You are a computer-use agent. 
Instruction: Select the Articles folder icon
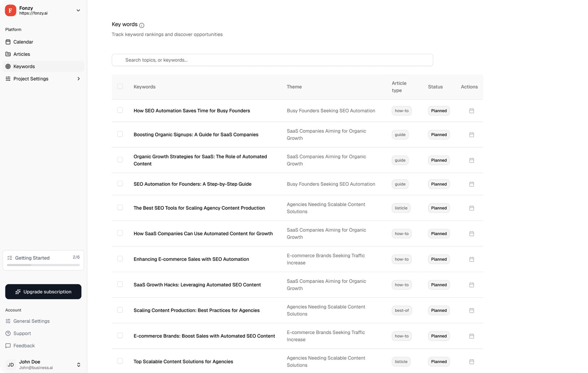click(x=8, y=54)
